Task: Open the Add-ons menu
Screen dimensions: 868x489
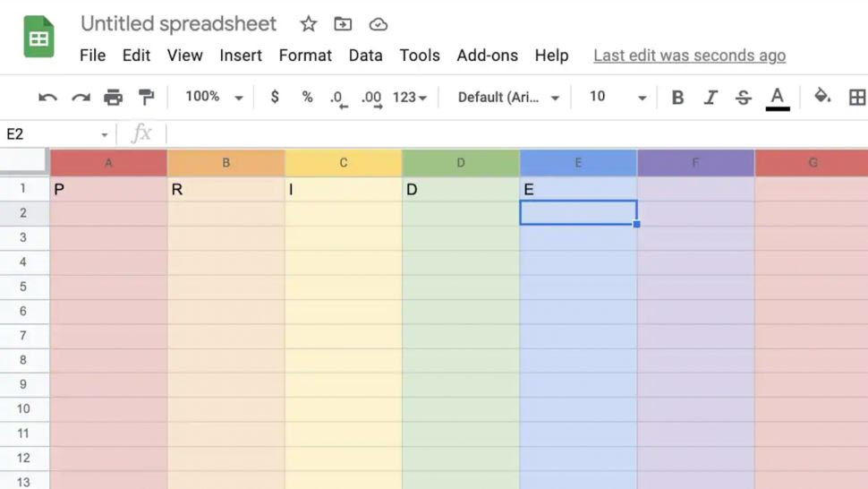Action: tap(487, 56)
